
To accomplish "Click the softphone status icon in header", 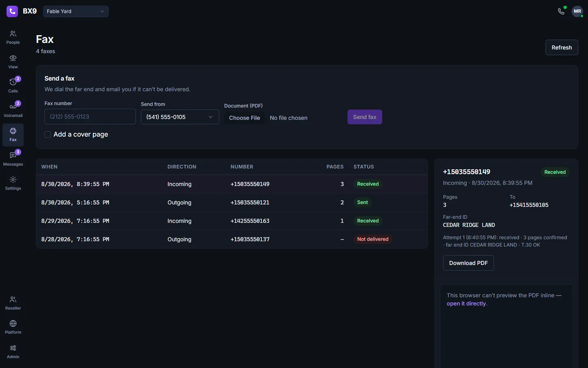I will [x=561, y=11].
